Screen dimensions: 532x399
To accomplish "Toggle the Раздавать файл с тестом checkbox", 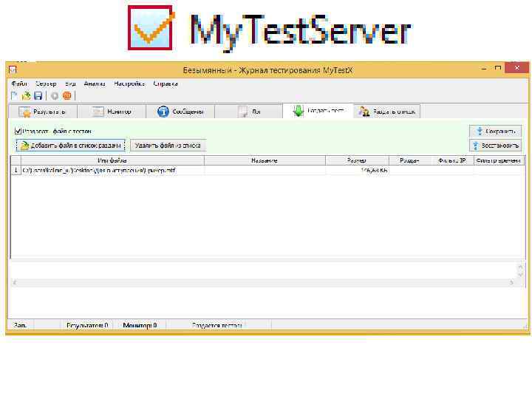I will (x=18, y=131).
